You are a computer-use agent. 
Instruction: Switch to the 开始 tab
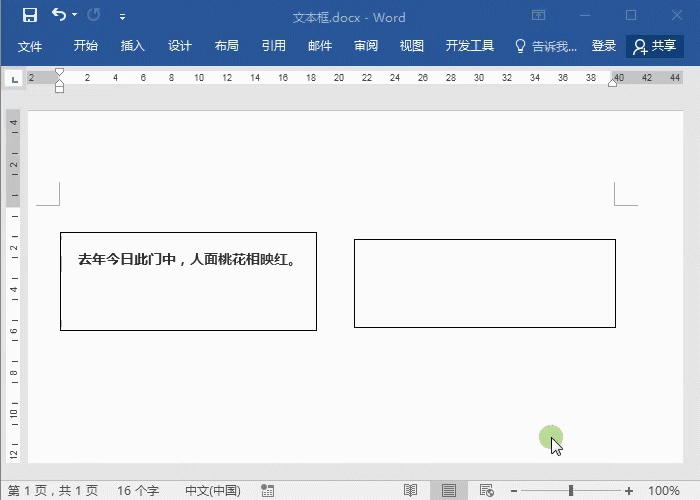tap(86, 46)
